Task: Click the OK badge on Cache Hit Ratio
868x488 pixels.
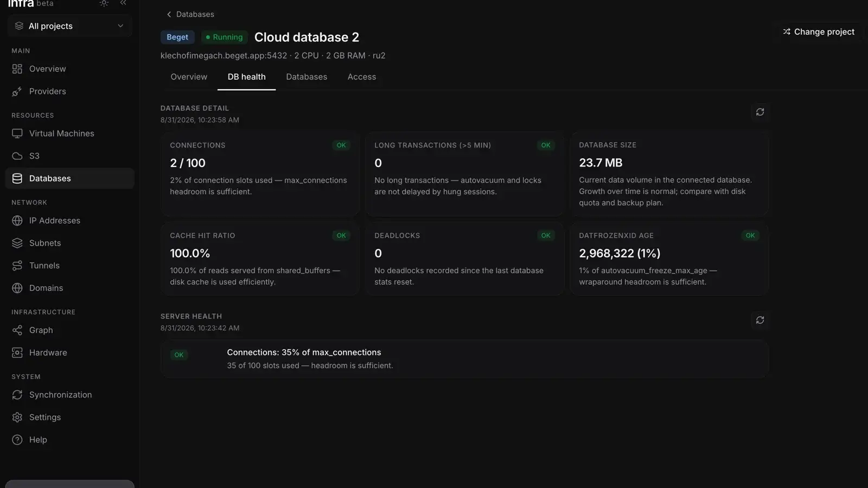Action: tap(341, 235)
